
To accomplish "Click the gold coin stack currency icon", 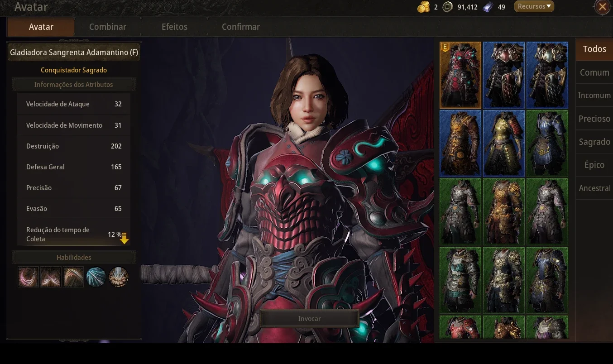I will (423, 7).
